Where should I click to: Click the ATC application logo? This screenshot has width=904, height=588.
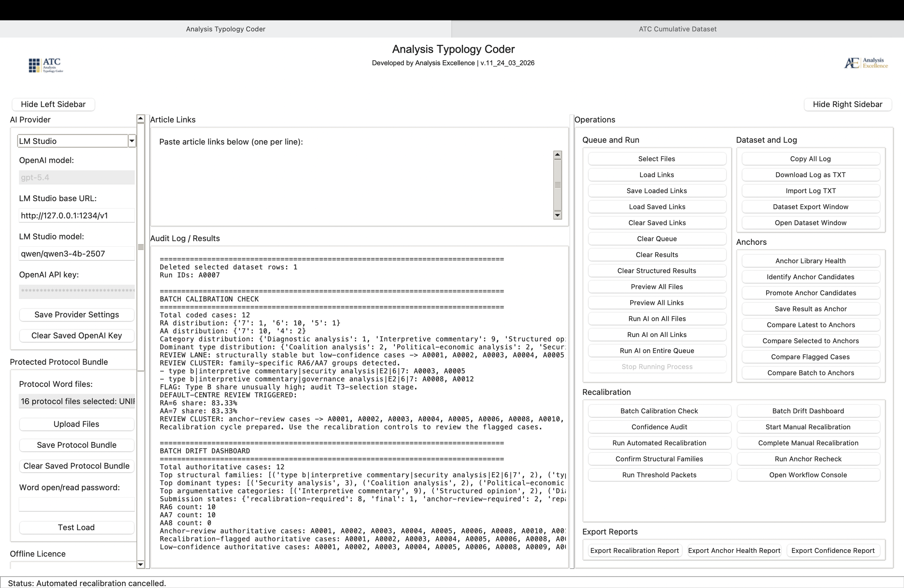pos(45,65)
